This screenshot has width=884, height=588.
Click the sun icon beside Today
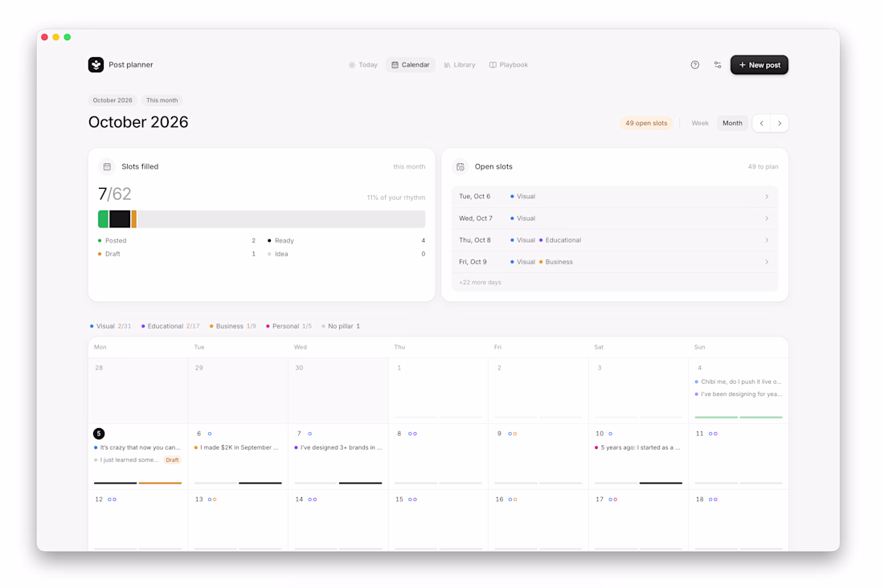click(352, 65)
